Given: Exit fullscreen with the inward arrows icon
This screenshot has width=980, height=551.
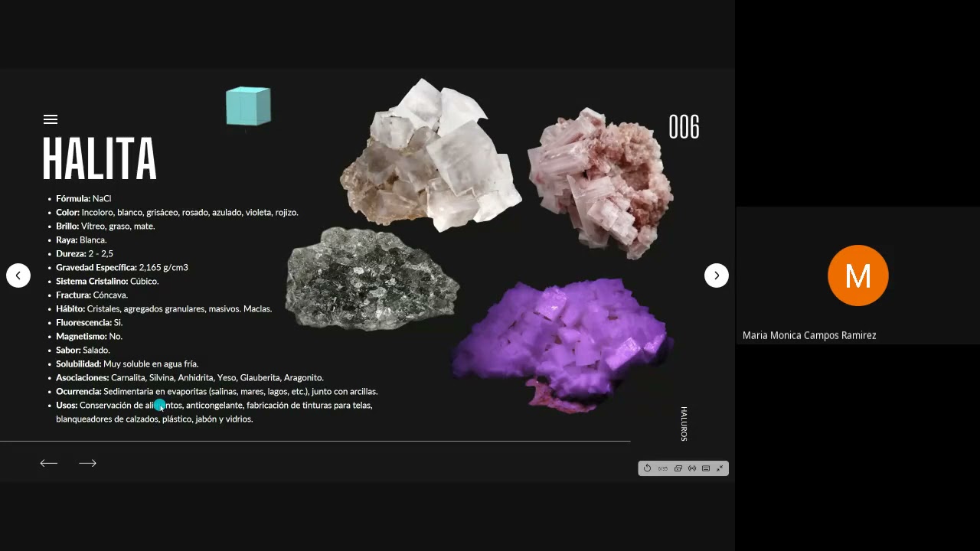Looking at the screenshot, I should 720,468.
